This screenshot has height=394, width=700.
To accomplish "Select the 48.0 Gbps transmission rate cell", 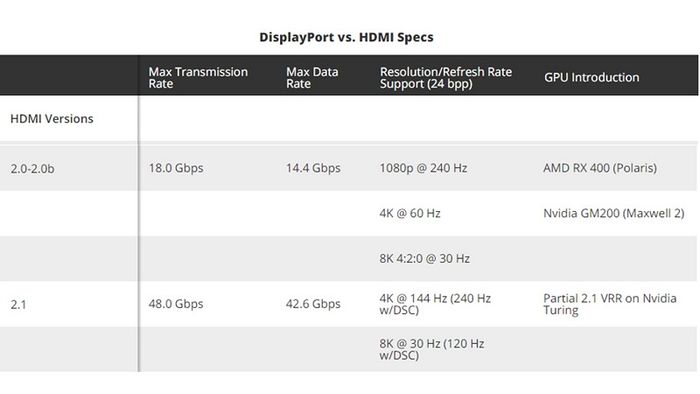I will click(x=176, y=304).
